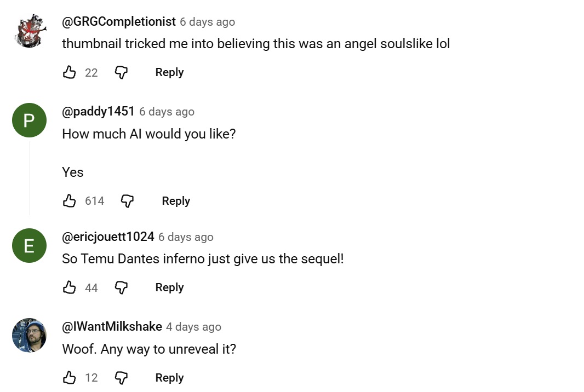This screenshot has height=392, width=584.
Task: Open the comment timestamp posted 6 days ago
Action: coord(207,22)
